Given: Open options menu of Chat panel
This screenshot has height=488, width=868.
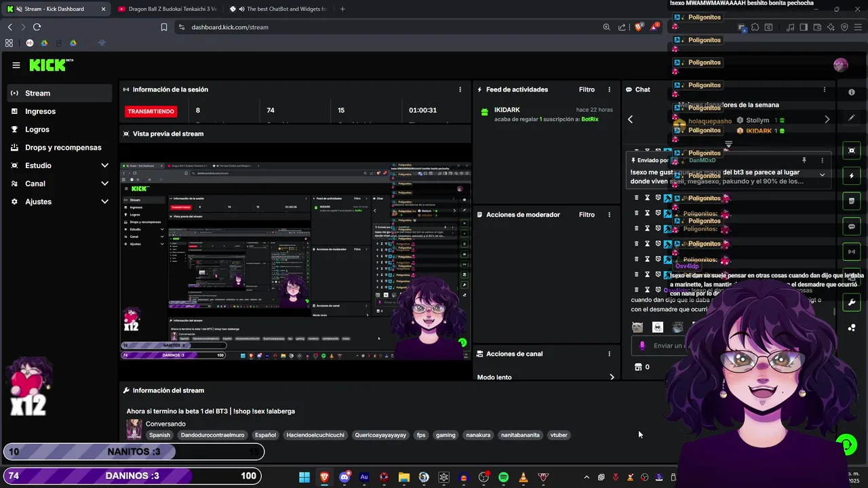Looking at the screenshot, I should tap(825, 89).
